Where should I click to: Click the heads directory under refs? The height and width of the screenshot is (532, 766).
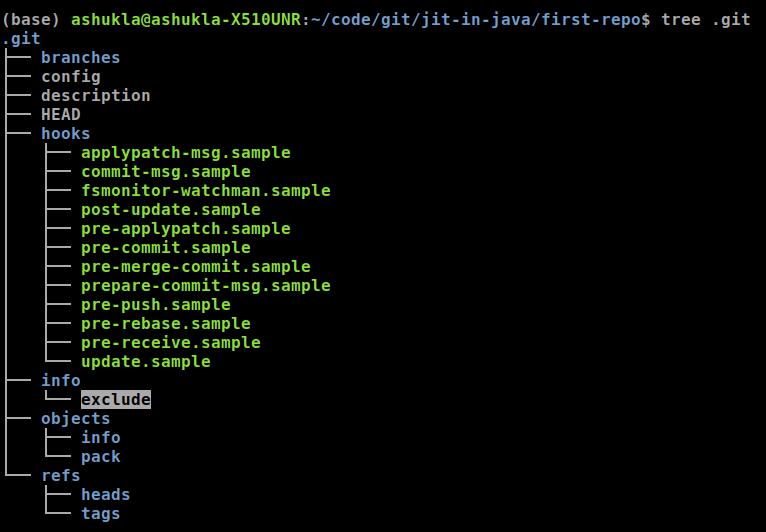click(105, 495)
